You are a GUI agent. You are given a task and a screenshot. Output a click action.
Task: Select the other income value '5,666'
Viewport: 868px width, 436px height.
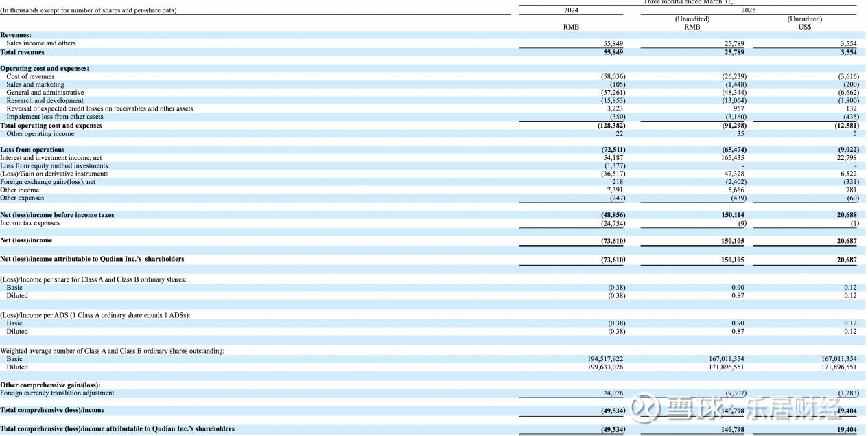736,190
